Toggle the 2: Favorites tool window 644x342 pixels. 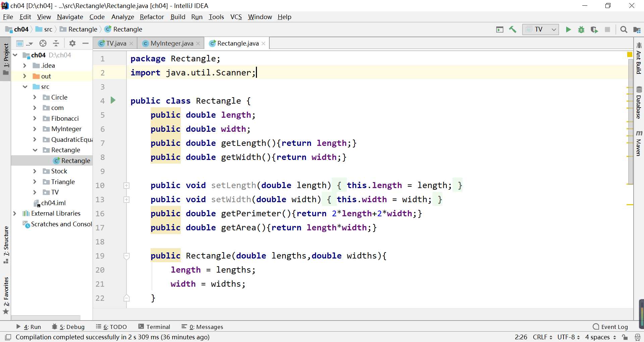6,296
